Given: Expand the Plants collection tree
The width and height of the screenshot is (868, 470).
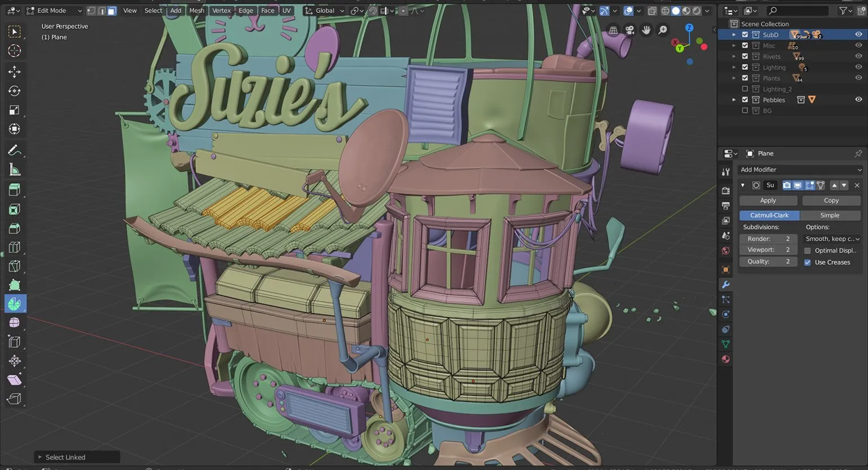Looking at the screenshot, I should tap(734, 78).
